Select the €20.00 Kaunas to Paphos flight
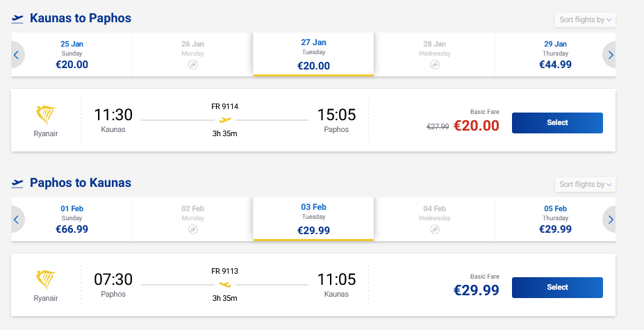 point(557,123)
